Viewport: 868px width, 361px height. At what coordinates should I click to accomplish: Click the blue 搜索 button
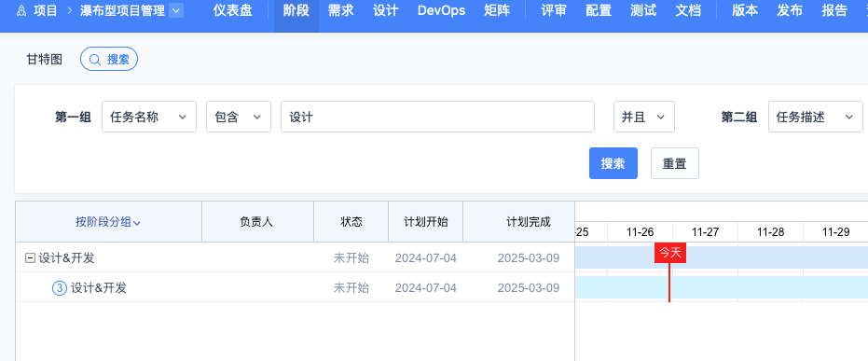pyautogui.click(x=613, y=163)
